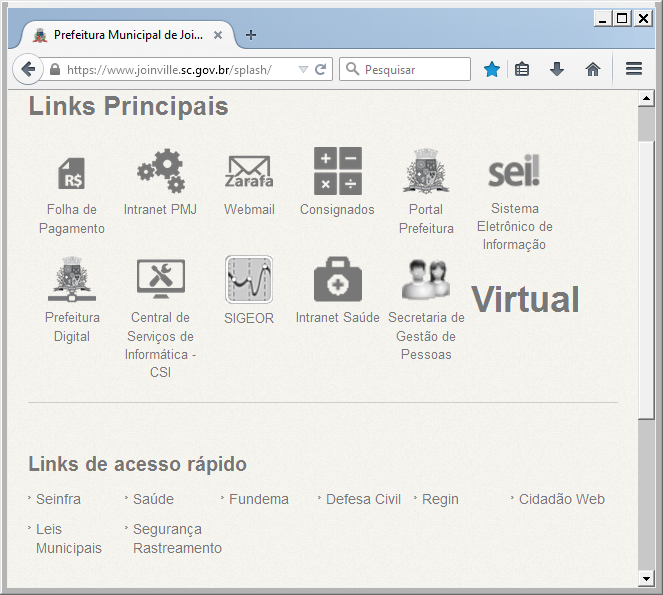Open the Intranet PMJ link text

pyautogui.click(x=160, y=209)
